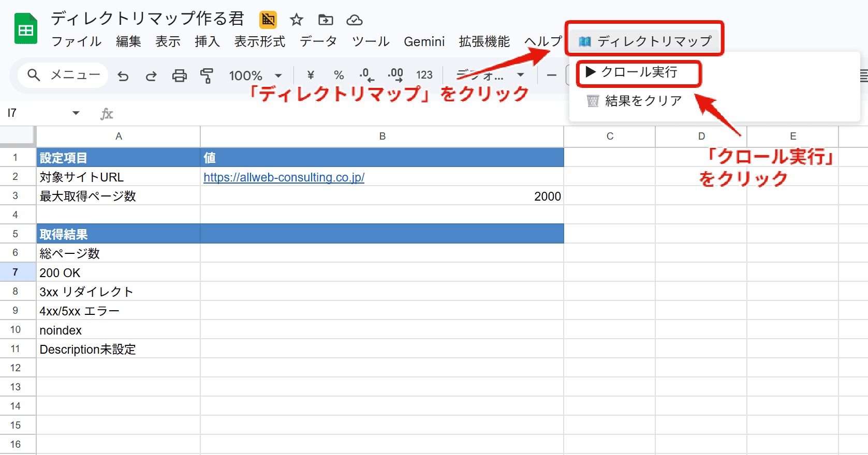The image size is (868, 455).
Task: Open the ディレクトリマップ menu
Action: 644,40
